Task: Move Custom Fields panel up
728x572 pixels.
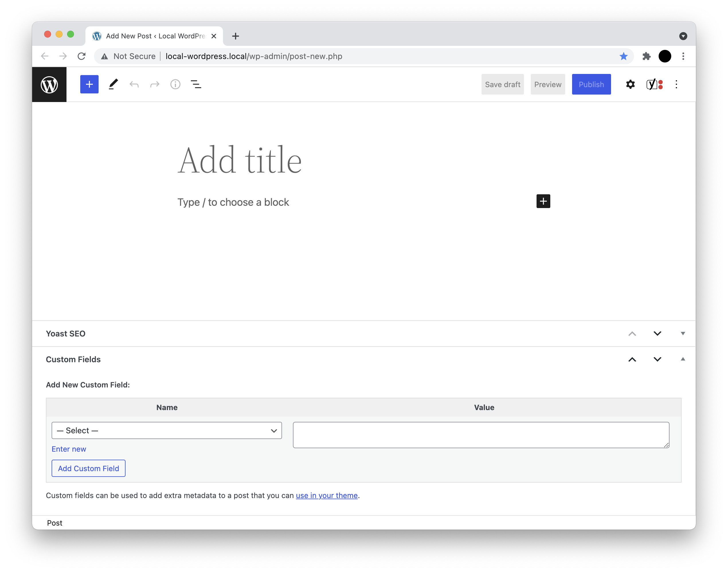Action: [x=632, y=359]
